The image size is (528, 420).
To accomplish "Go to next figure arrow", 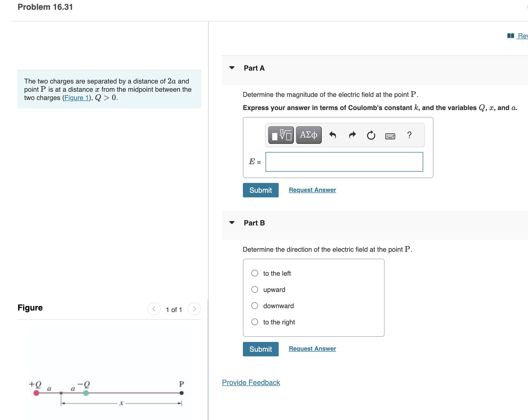I will click(x=194, y=309).
